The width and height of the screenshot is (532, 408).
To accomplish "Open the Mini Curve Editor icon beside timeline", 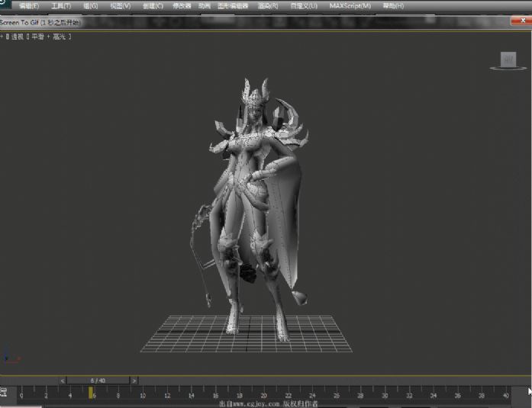I will 3,393.
